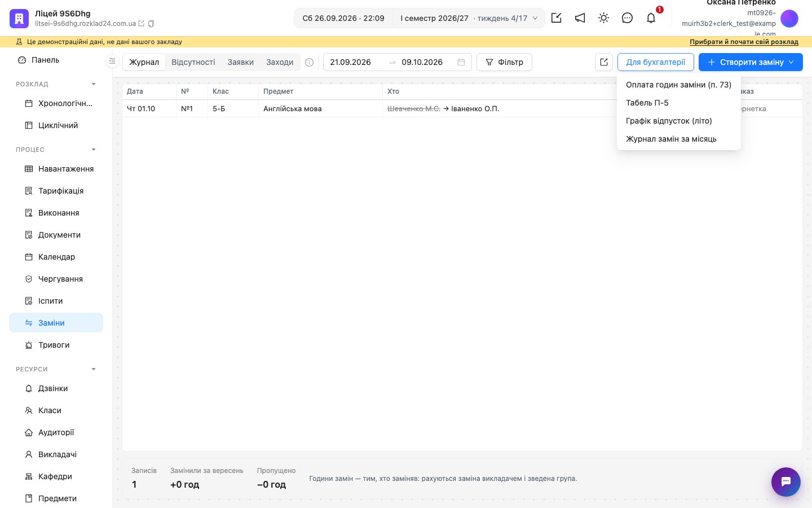Copy the school URL icon

click(151, 24)
